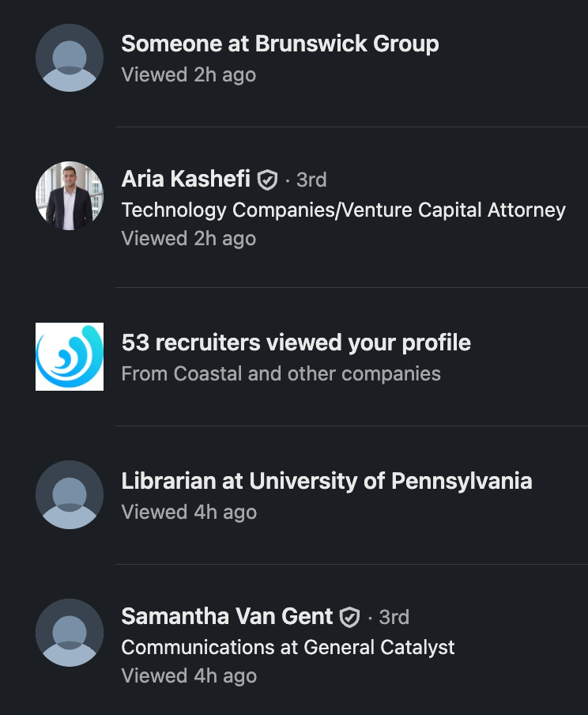Open Samantha Van Gent's name link
This screenshot has width=588, height=715.
(227, 616)
